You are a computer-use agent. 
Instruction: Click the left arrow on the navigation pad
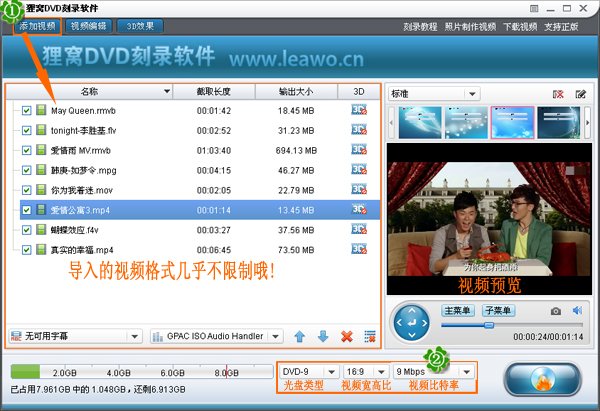point(399,323)
